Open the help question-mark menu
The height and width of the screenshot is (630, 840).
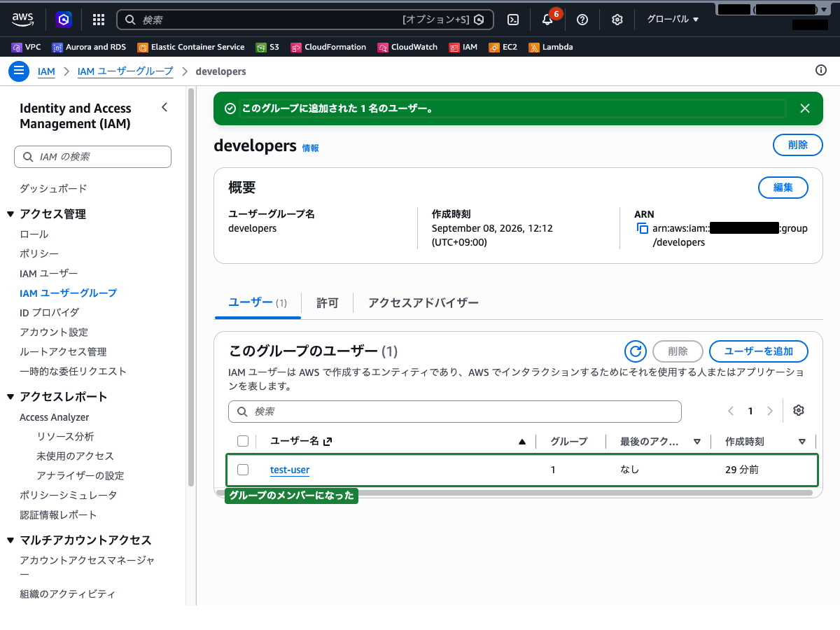[582, 20]
